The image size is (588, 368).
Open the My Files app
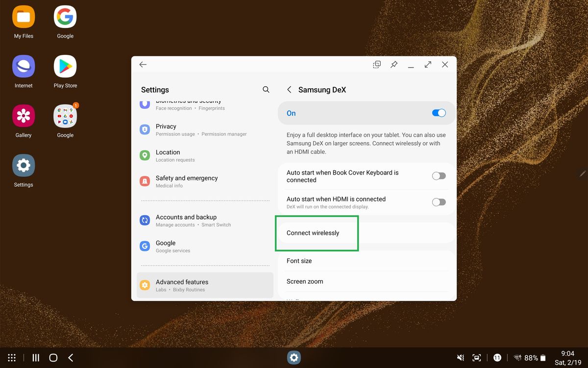[x=23, y=17]
